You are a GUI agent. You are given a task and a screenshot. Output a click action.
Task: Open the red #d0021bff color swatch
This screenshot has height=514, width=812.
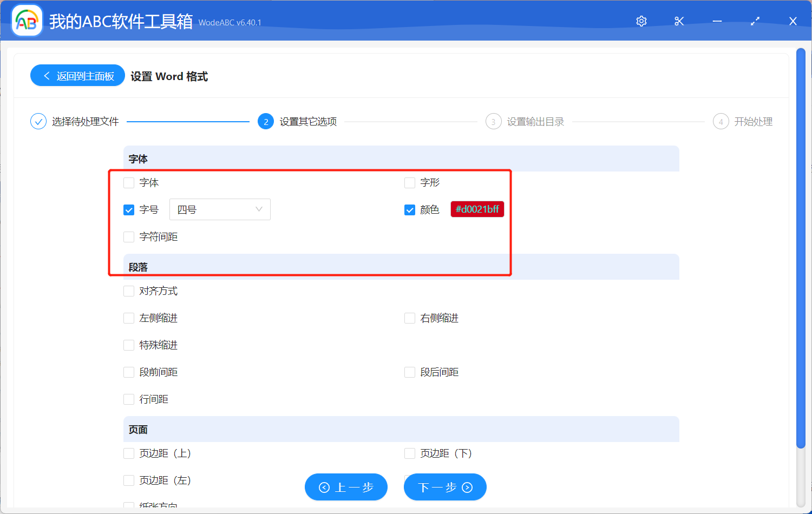click(x=477, y=209)
